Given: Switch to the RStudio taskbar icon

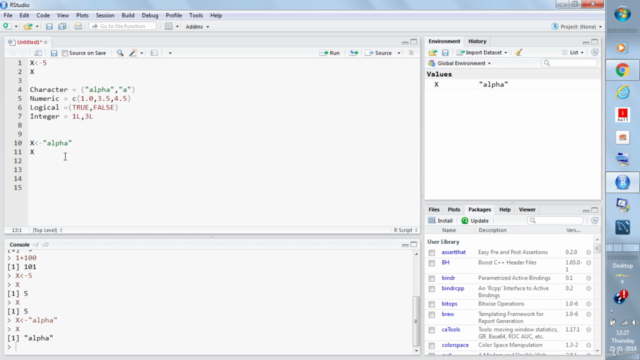Looking at the screenshot, I should coord(622,182).
